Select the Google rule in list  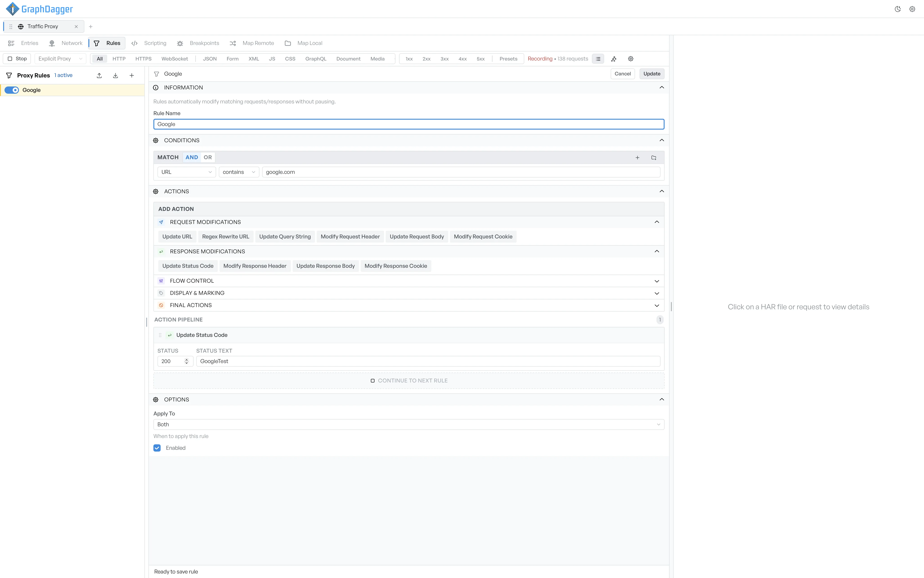(73, 90)
